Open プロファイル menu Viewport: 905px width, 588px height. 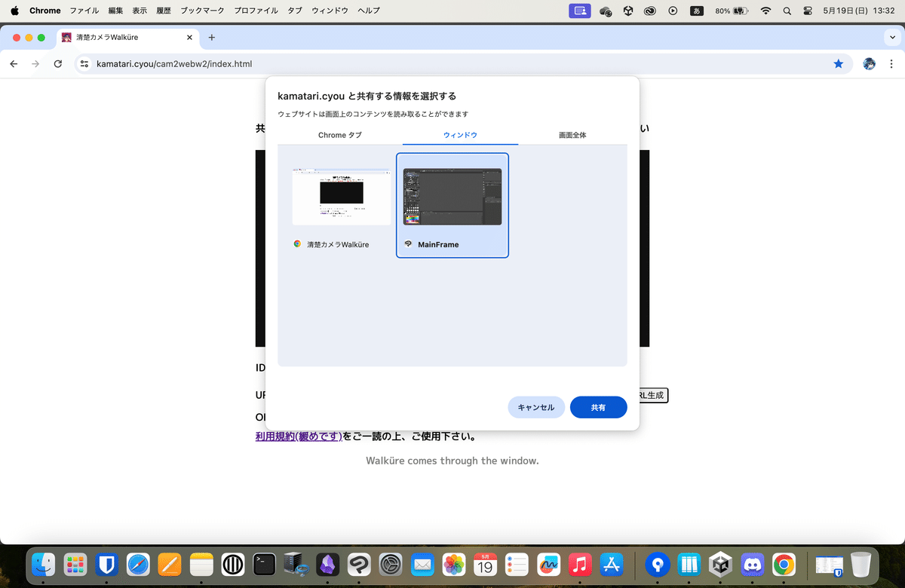tap(255, 11)
